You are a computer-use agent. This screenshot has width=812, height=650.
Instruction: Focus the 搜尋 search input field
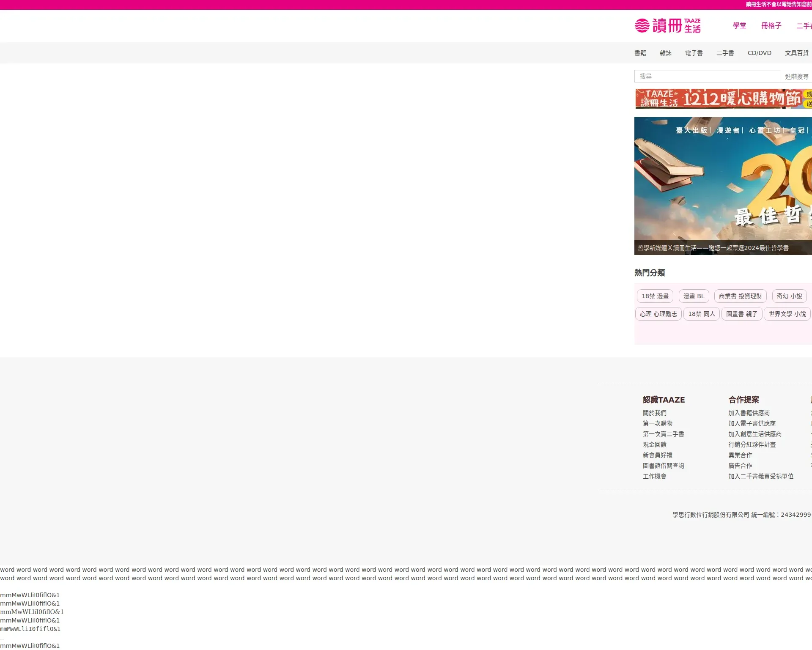tap(707, 76)
